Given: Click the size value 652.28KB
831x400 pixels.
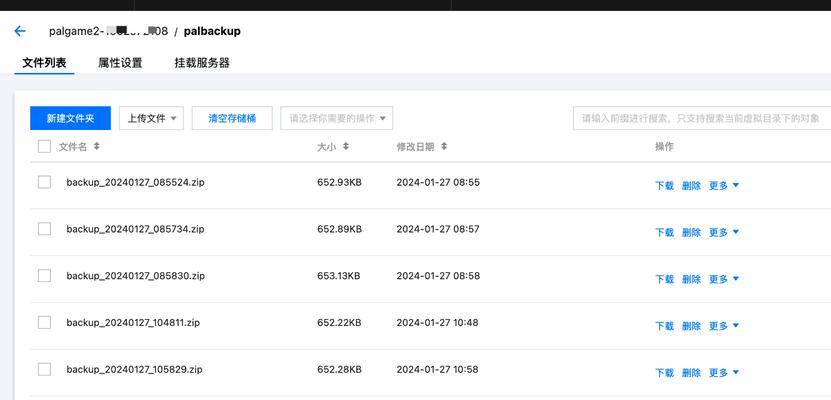Looking at the screenshot, I should pyautogui.click(x=339, y=369).
